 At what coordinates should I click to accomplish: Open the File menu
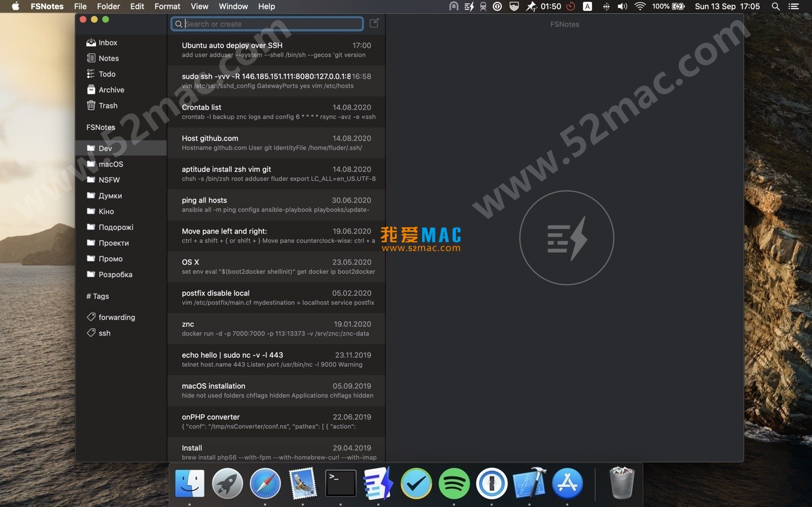80,7
